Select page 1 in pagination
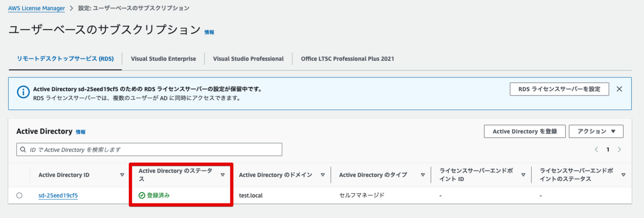Viewport: 644px width, 218px height. (x=608, y=149)
